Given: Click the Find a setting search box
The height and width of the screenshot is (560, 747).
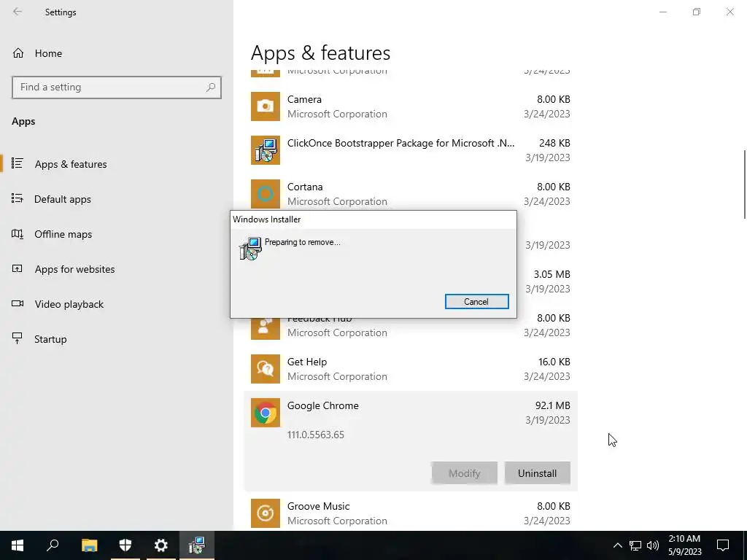Looking at the screenshot, I should (116, 87).
